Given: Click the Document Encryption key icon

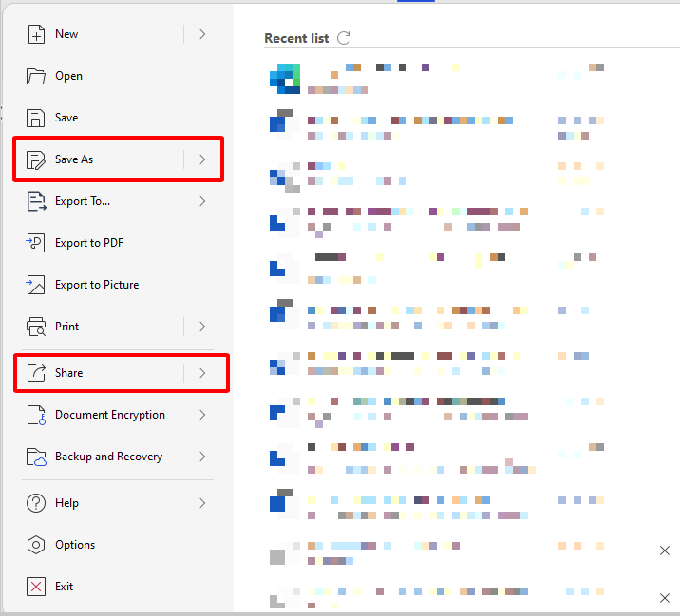Looking at the screenshot, I should click(36, 415).
